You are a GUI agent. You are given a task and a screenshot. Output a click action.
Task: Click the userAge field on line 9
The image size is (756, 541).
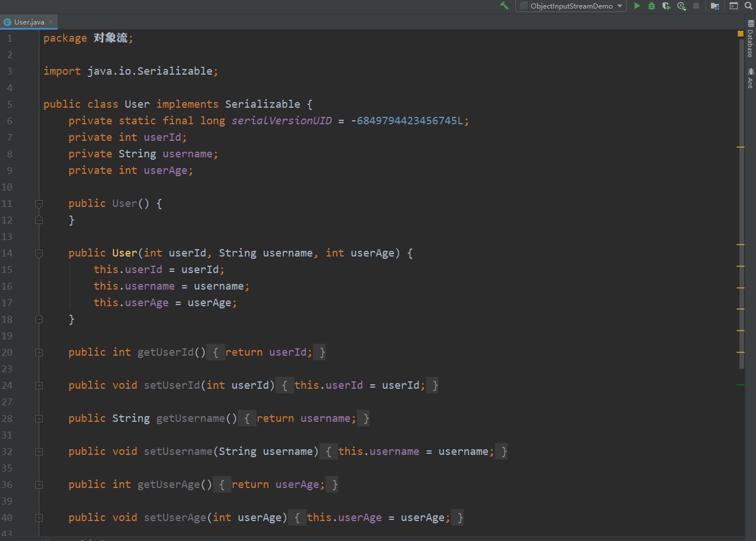click(165, 170)
